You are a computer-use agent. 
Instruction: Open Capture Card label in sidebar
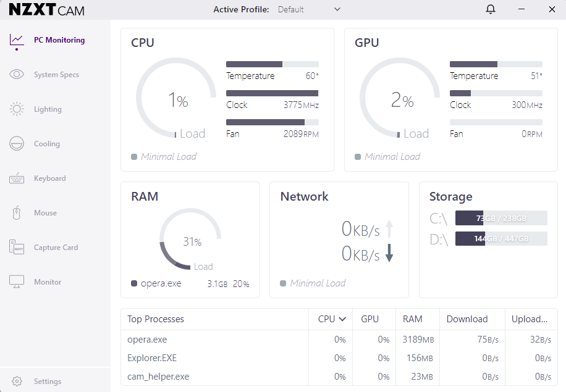tap(56, 248)
